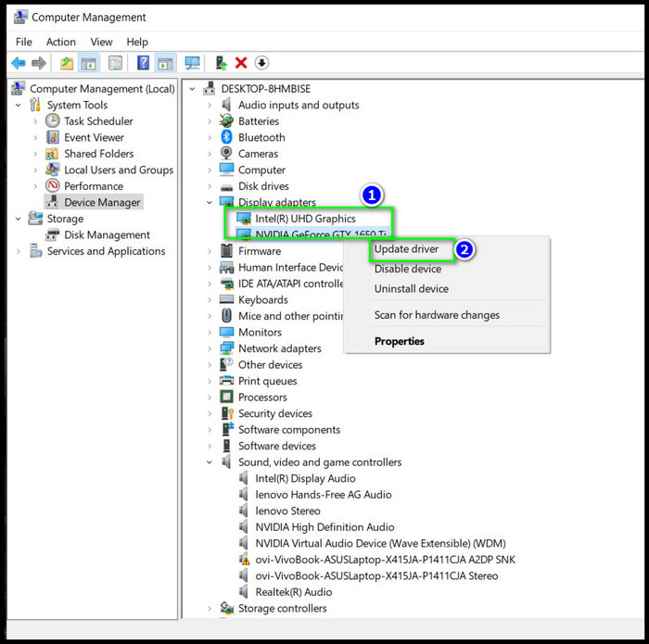Click the Performance gauge icon
The width and height of the screenshot is (649, 644).
(x=53, y=186)
